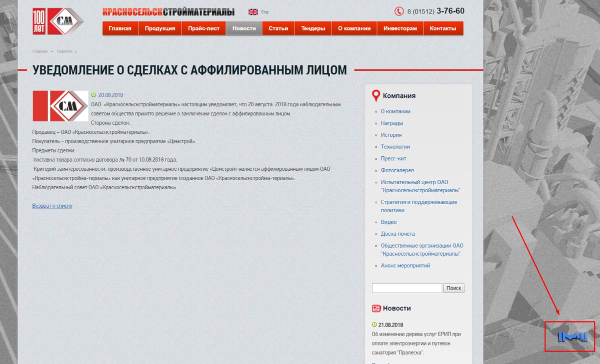Open the Инвесторам menu section
The width and height of the screenshot is (600, 364).
click(x=400, y=28)
